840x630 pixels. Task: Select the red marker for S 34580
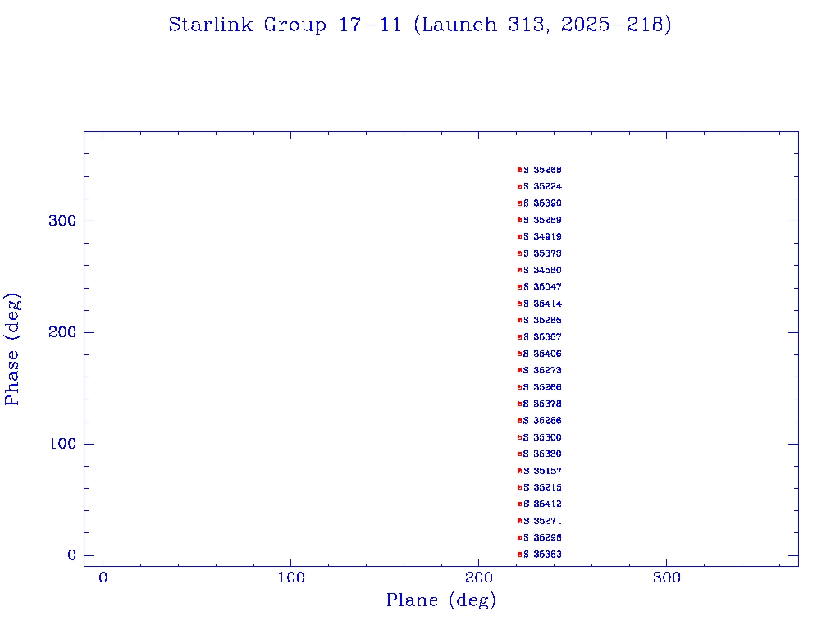pos(519,271)
